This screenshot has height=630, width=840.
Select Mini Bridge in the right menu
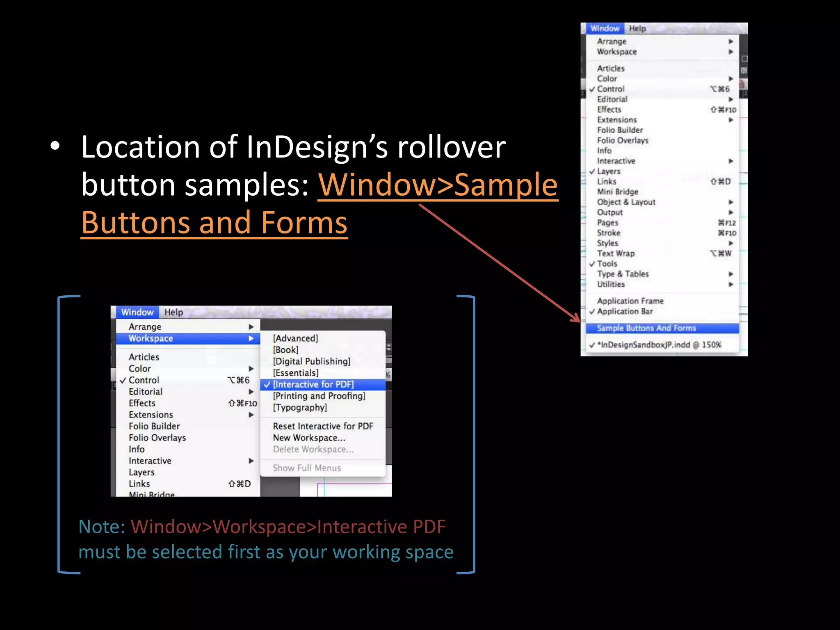617,192
